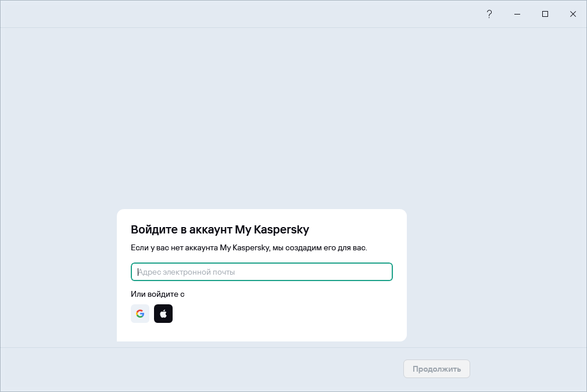The width and height of the screenshot is (587, 392).
Task: Sign in with Apple account icon
Action: pyautogui.click(x=163, y=314)
